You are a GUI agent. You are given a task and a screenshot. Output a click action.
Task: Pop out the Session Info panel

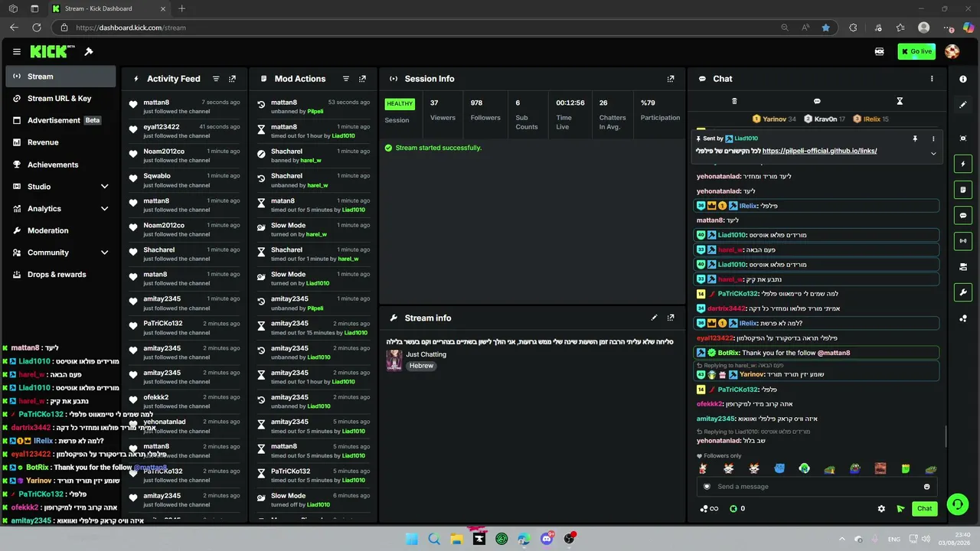point(671,79)
